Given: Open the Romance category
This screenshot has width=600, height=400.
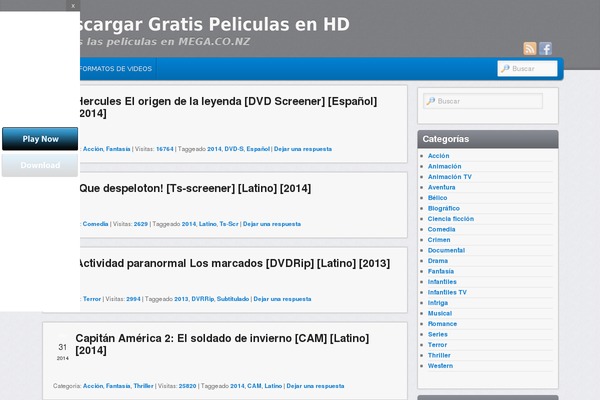Looking at the screenshot, I should tap(442, 324).
